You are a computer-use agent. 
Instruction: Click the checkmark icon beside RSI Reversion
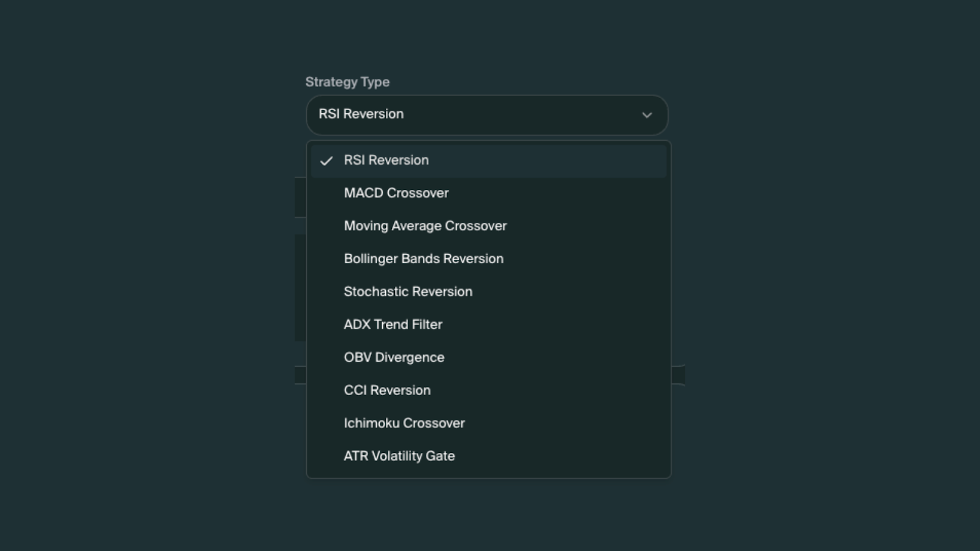tap(326, 161)
